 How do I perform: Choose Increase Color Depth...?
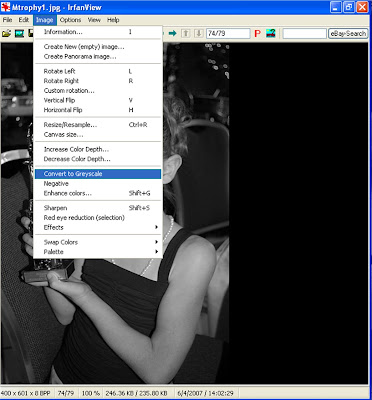98,149
